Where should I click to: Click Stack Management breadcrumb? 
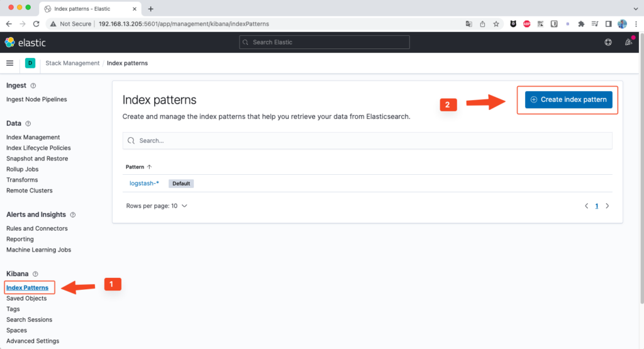[x=72, y=63]
